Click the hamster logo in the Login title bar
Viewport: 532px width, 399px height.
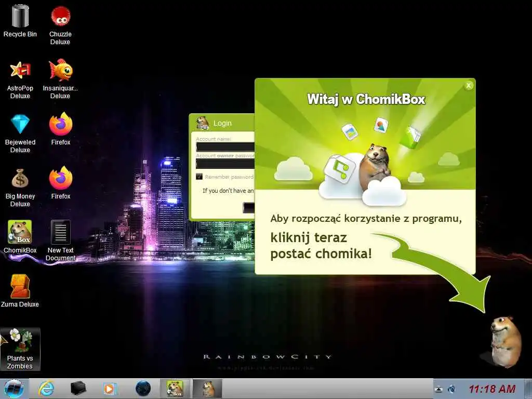(x=203, y=123)
